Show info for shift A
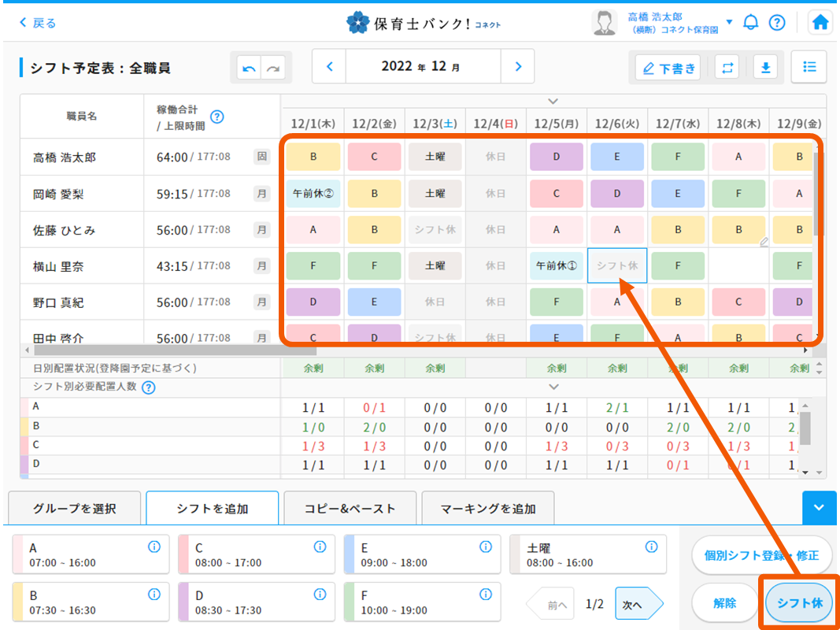 pyautogui.click(x=154, y=547)
